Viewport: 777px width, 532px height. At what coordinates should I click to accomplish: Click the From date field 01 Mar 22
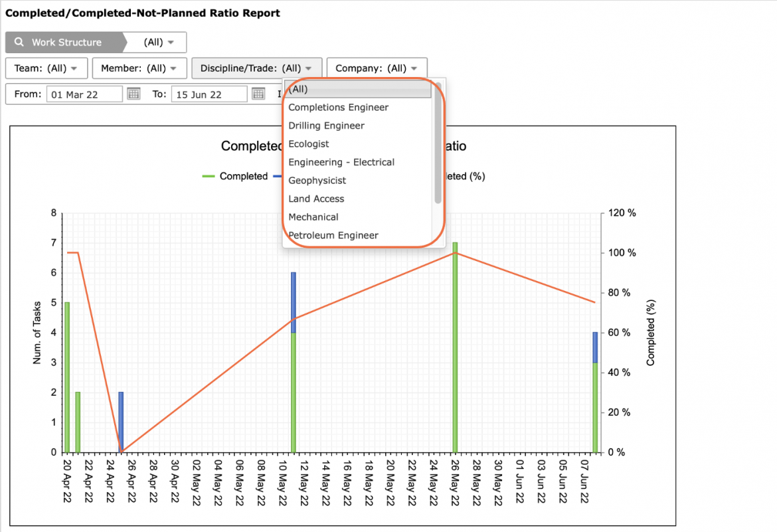(84, 94)
